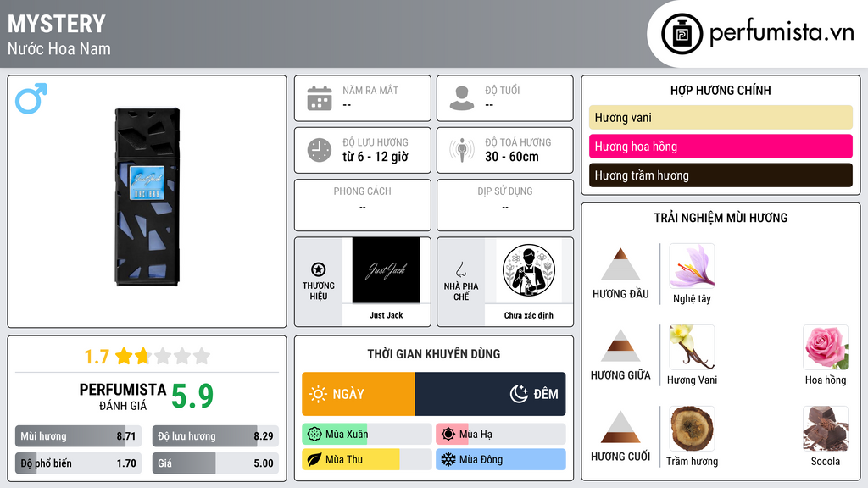This screenshot has width=868, height=488.
Task: Click the Hương đầu pyramid icon
Action: (620, 264)
